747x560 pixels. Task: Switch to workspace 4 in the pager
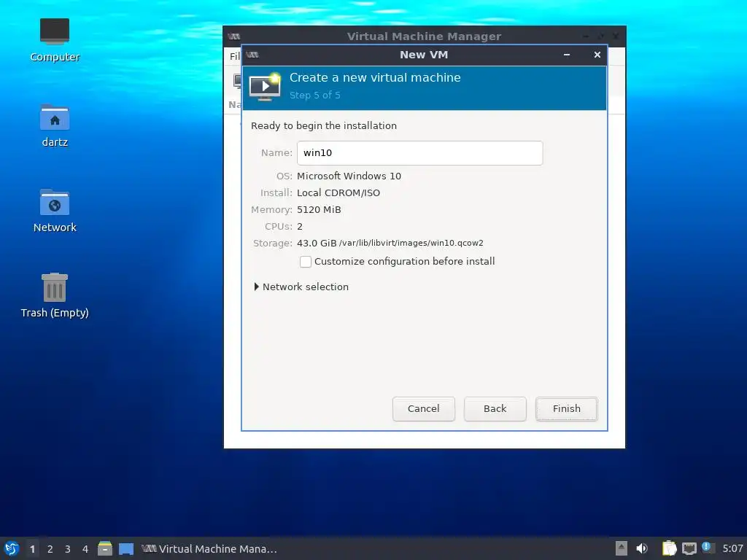pyautogui.click(x=85, y=548)
